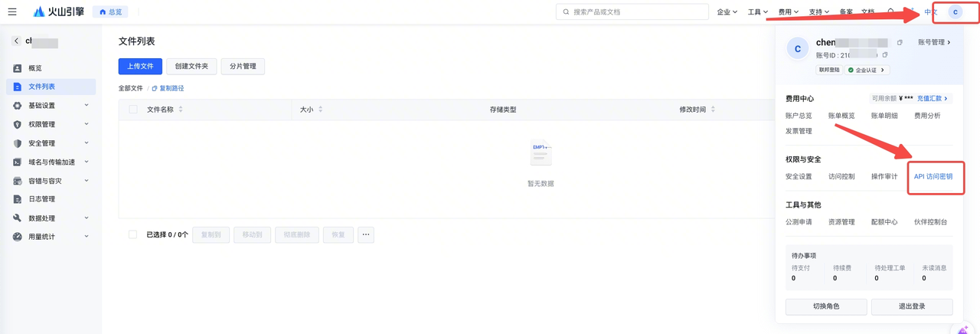Click the 充值汇款 link
The width and height of the screenshot is (980, 334).
coord(933,99)
